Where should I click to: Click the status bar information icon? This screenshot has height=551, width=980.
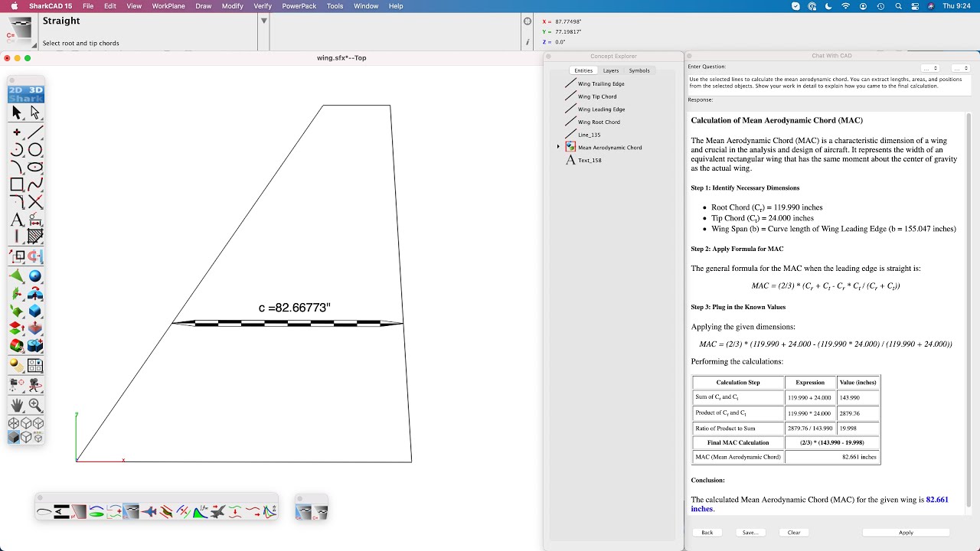click(x=527, y=44)
